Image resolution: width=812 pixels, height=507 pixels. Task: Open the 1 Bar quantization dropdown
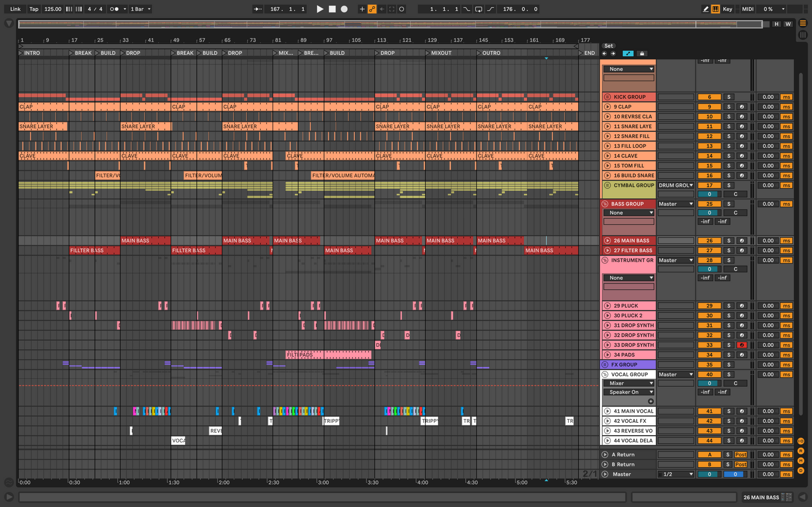pyautogui.click(x=140, y=9)
